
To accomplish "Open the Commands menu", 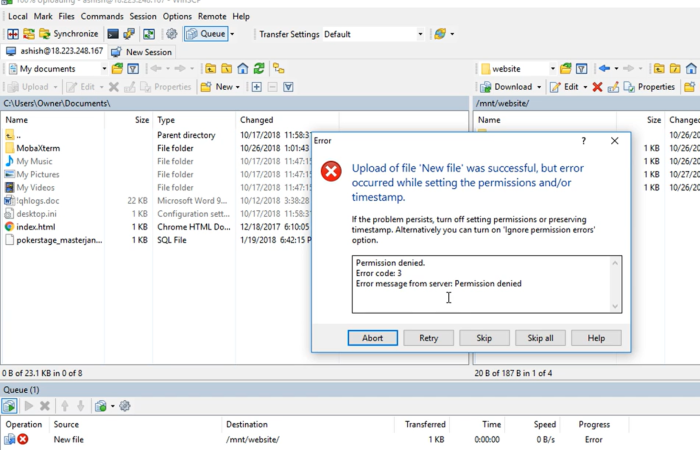I will pos(102,16).
